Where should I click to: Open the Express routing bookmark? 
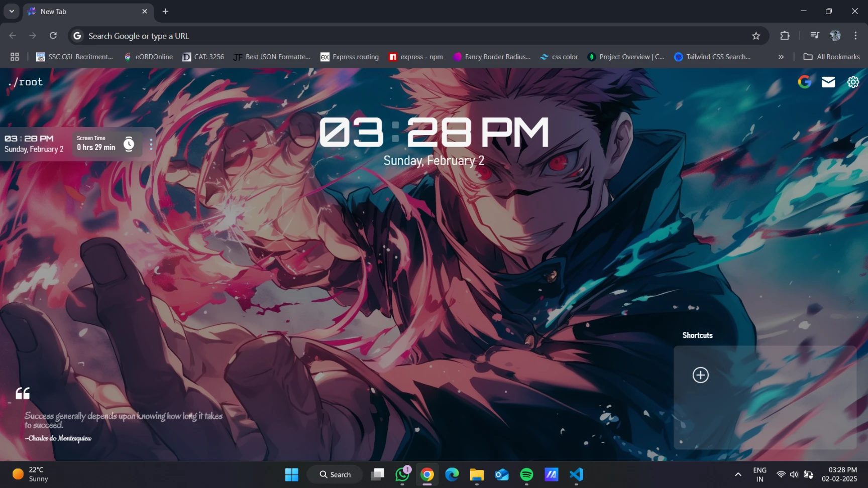click(350, 57)
